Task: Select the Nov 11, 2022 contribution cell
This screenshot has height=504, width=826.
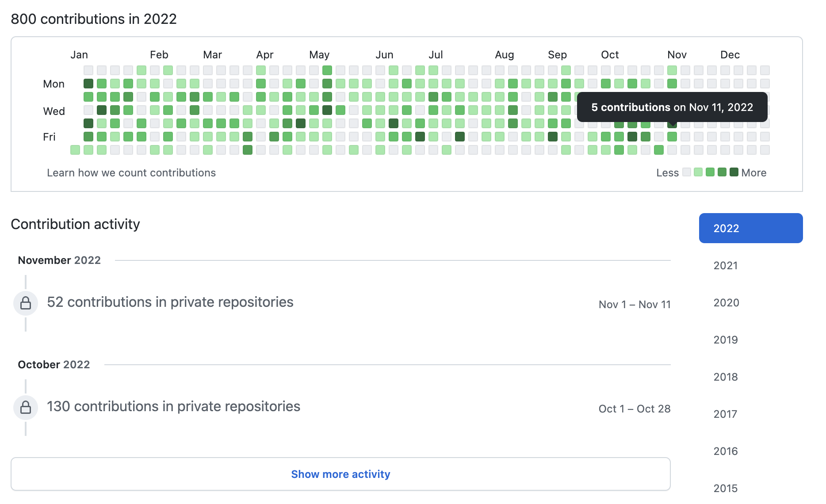Action: click(x=672, y=137)
